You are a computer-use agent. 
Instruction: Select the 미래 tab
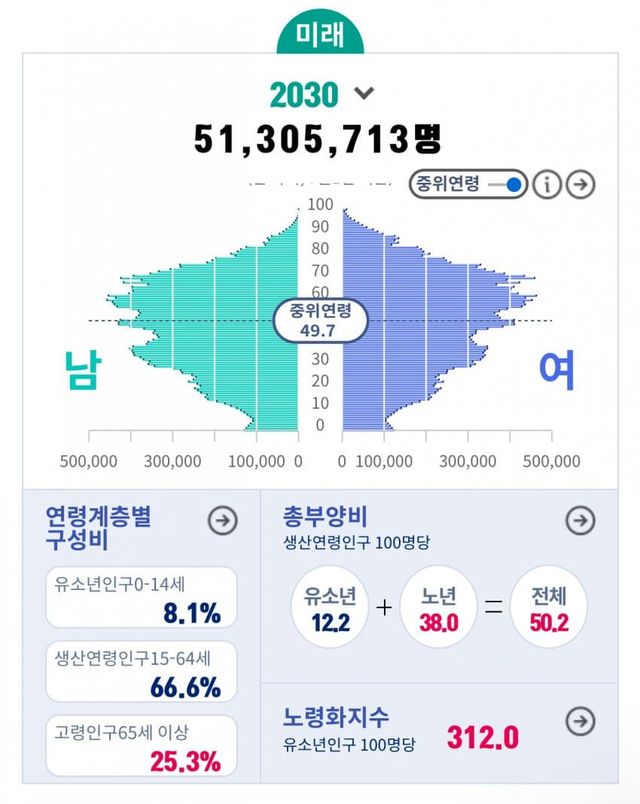pyautogui.click(x=320, y=32)
